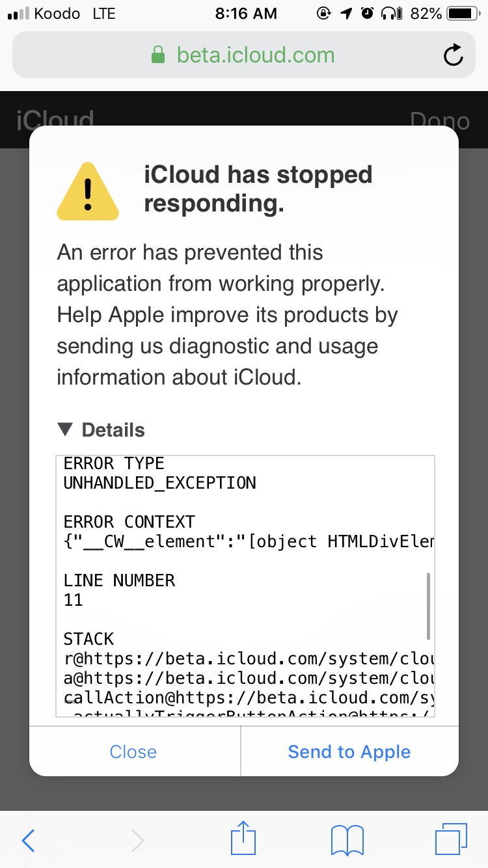This screenshot has width=488, height=868.
Task: Open the Safari bookmarks book icon
Action: pos(347,840)
